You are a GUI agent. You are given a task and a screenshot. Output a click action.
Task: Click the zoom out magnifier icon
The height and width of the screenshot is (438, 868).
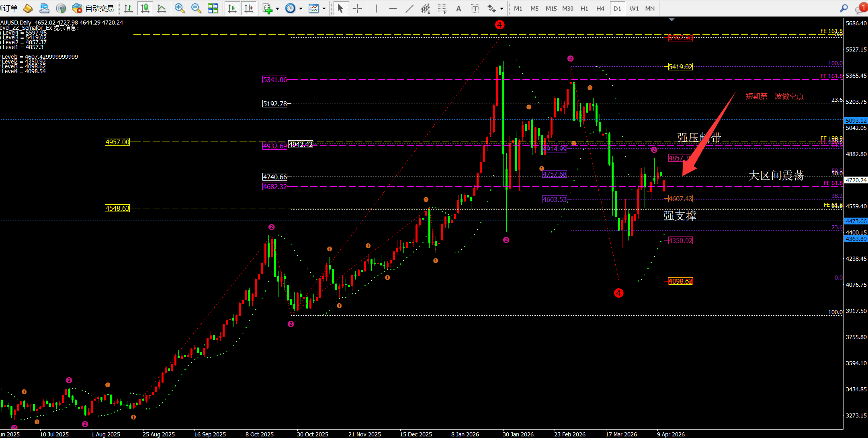pyautogui.click(x=196, y=8)
